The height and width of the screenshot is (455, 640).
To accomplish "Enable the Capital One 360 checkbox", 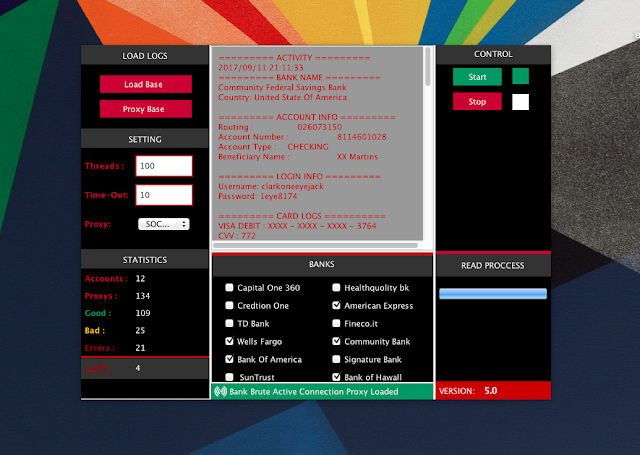I will pos(229,288).
